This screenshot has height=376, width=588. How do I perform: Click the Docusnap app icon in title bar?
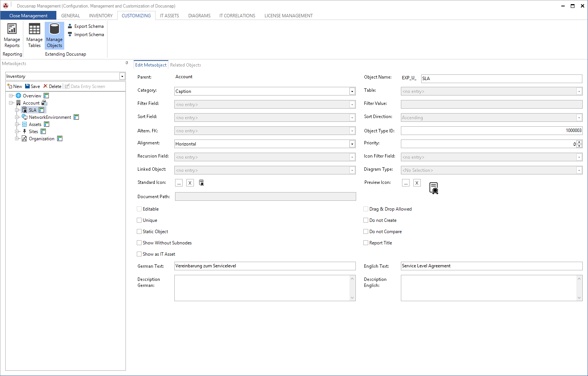6,6
